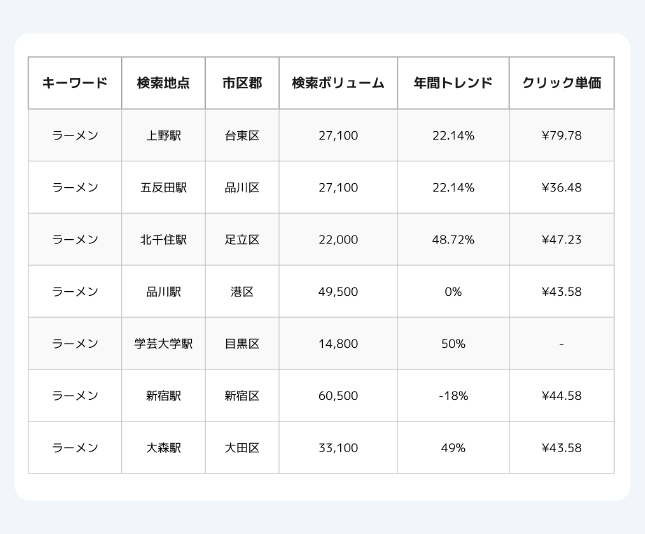This screenshot has height=534, width=645.
Task: Click the 足立区 cell
Action: click(x=242, y=239)
